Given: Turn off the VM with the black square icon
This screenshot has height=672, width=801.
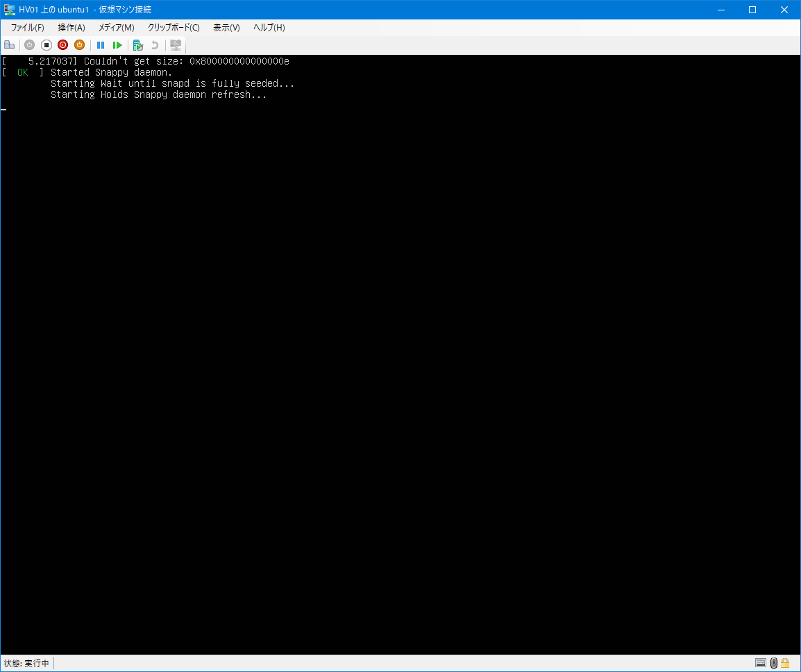Looking at the screenshot, I should click(47, 45).
